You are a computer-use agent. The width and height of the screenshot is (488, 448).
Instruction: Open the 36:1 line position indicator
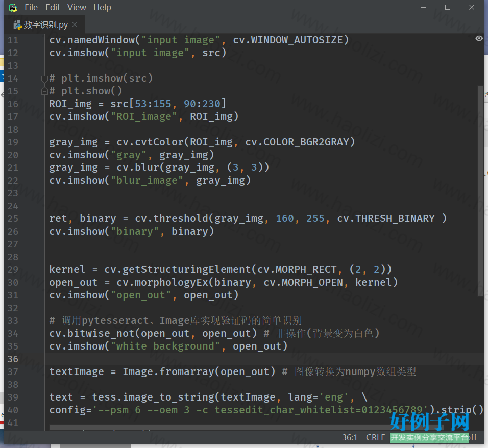coord(350,437)
